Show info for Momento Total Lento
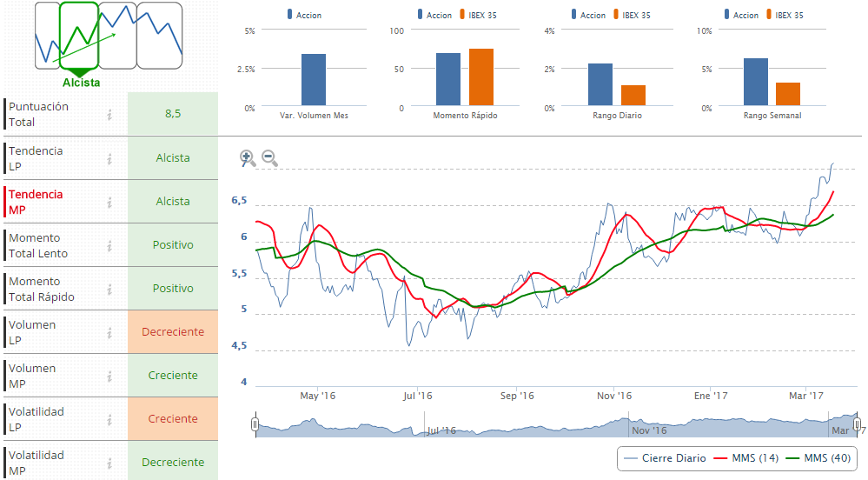Screen dimensions: 868x480 tap(109, 245)
